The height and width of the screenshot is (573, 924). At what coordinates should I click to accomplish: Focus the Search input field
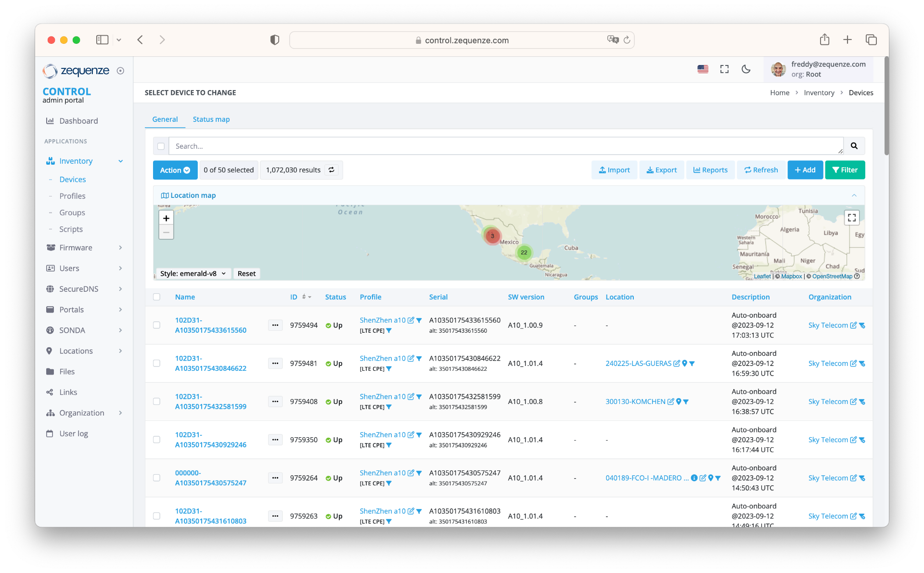point(505,146)
